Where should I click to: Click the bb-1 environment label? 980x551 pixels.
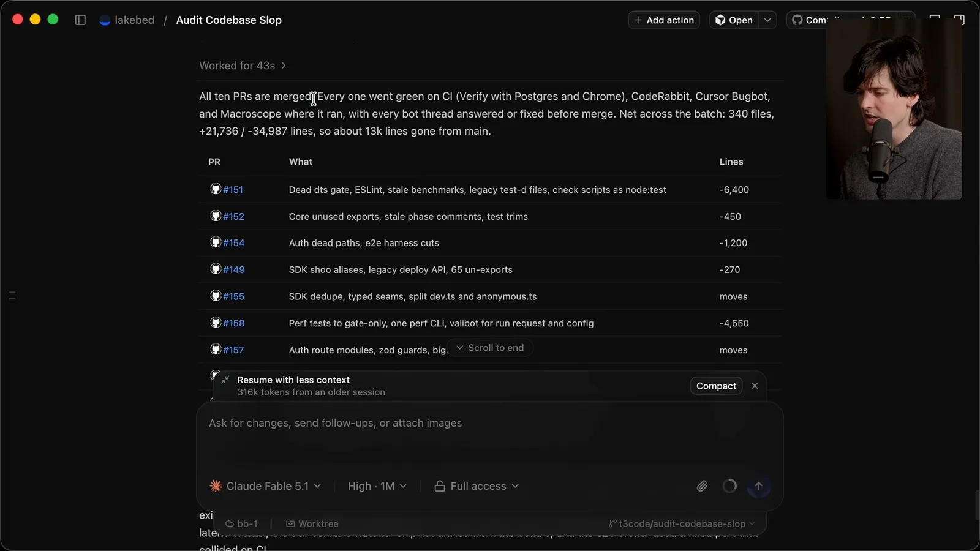tap(241, 524)
